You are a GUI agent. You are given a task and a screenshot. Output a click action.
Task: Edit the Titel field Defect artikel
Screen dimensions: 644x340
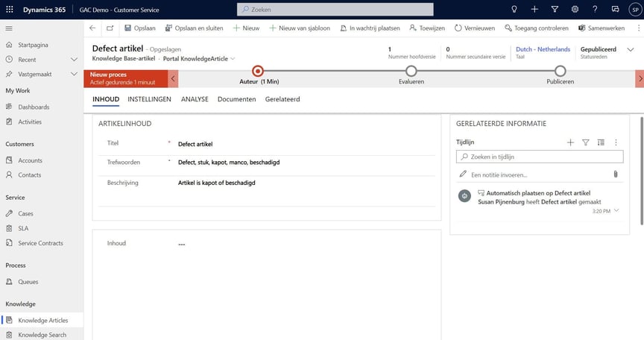[x=306, y=144]
